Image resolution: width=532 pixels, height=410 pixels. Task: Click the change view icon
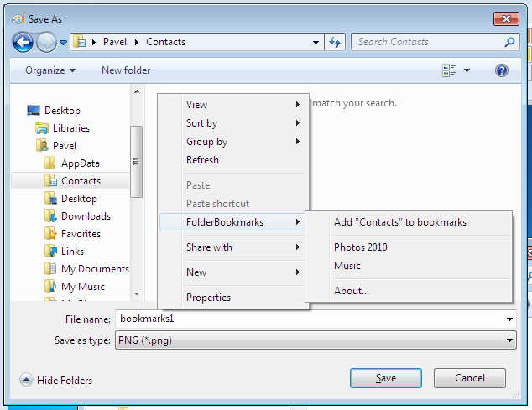click(x=449, y=70)
